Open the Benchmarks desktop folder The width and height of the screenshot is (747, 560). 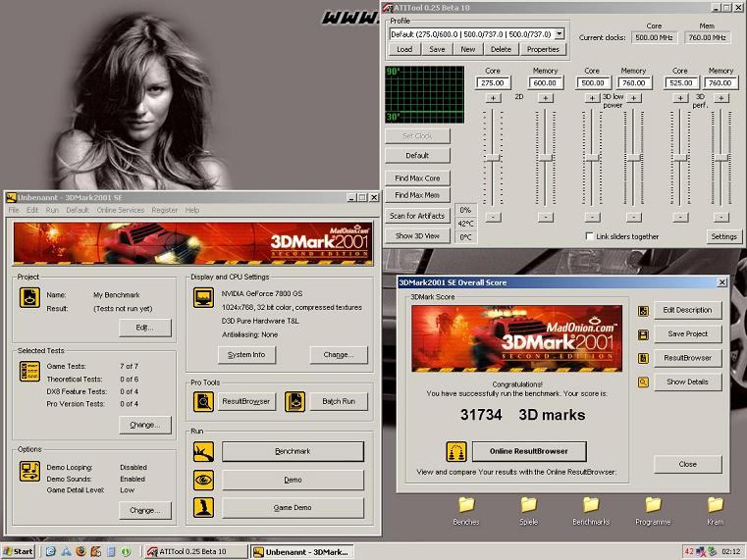point(591,511)
